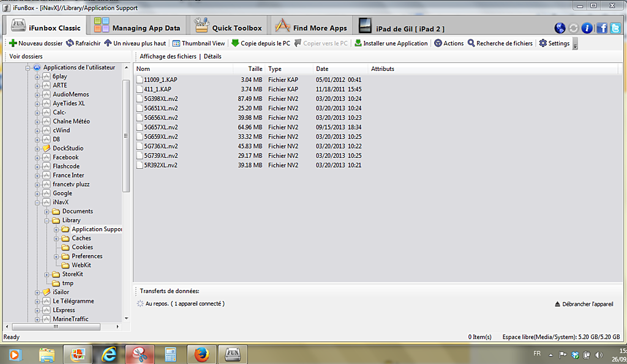The image size is (627, 364).
Task: Click tree horizontal scrollbar left arrow
Action: [7, 327]
